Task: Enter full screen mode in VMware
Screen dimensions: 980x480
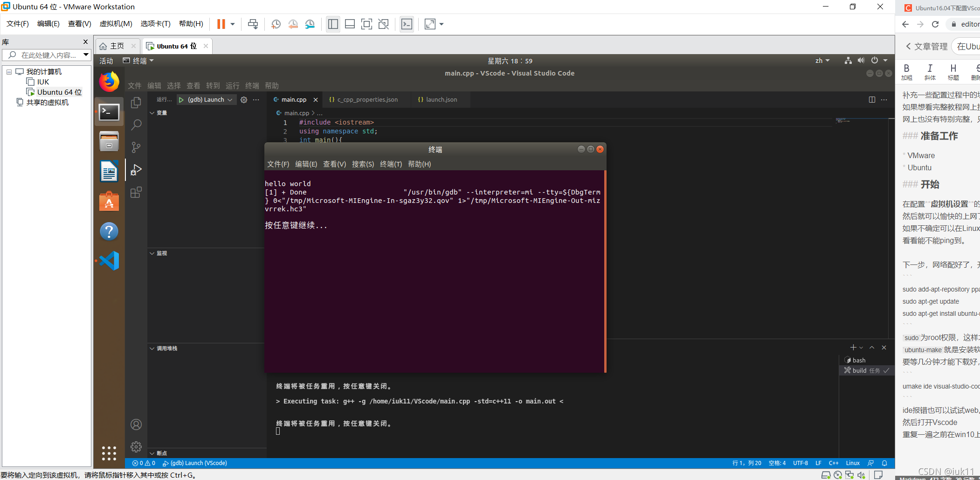Action: [367, 24]
